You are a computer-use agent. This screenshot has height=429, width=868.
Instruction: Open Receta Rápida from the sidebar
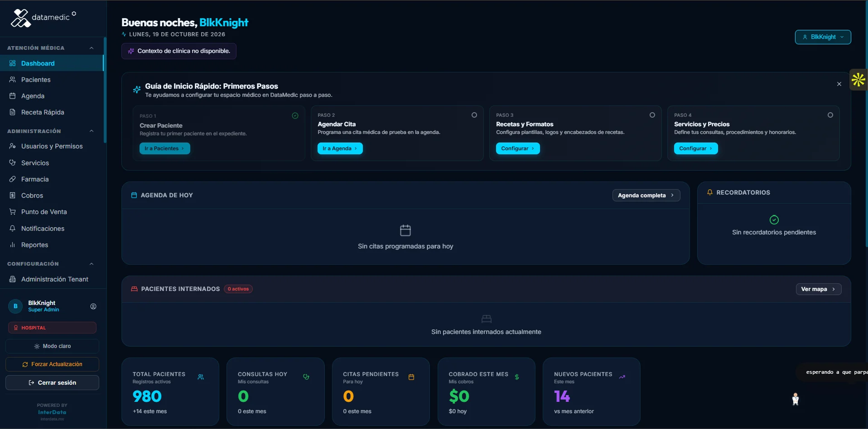[52, 112]
